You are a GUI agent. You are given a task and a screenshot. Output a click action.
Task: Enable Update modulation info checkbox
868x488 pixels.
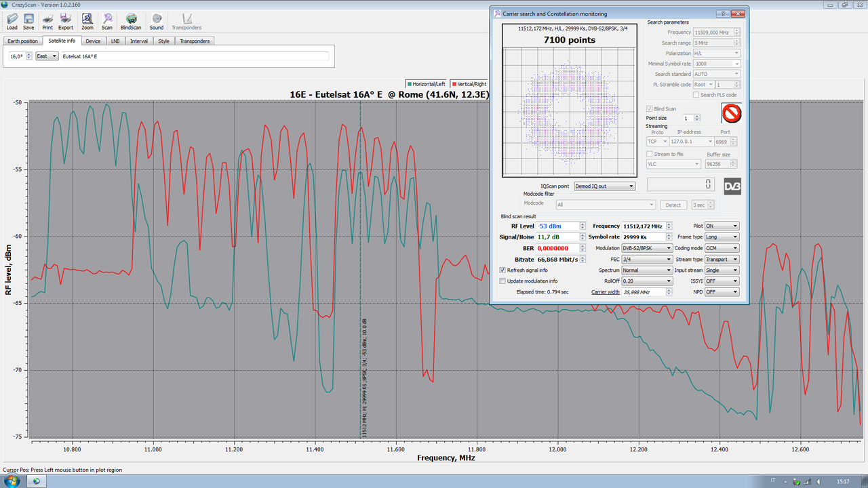(x=502, y=281)
